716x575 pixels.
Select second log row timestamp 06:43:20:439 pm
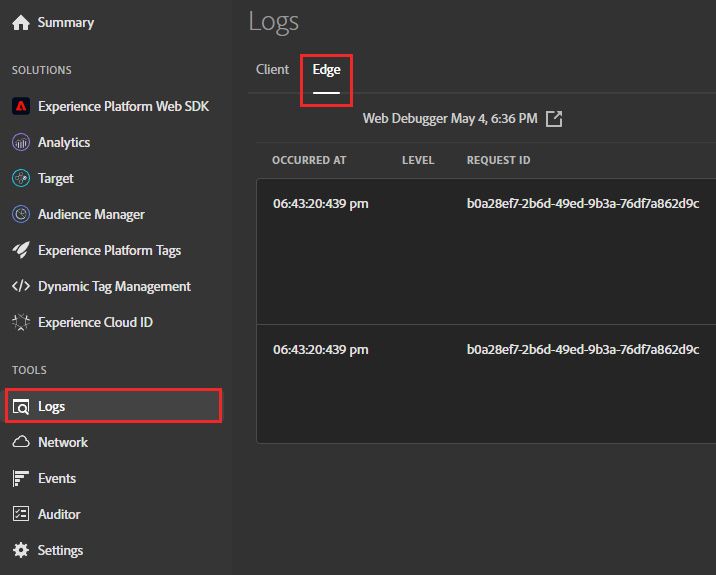321,349
